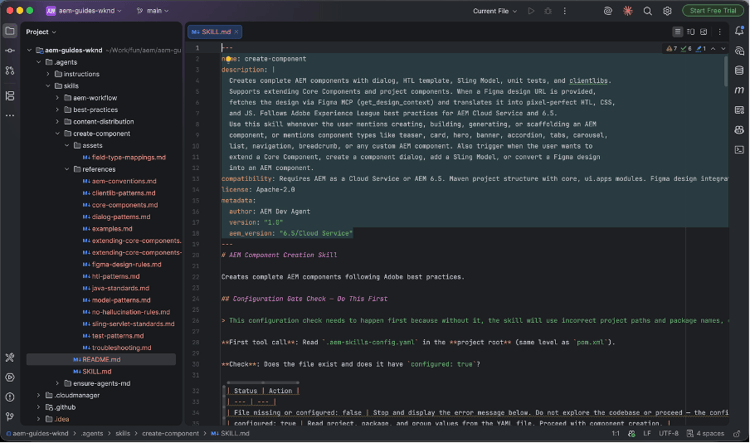Open the Notifications bell icon
750x443 pixels.
(x=739, y=31)
